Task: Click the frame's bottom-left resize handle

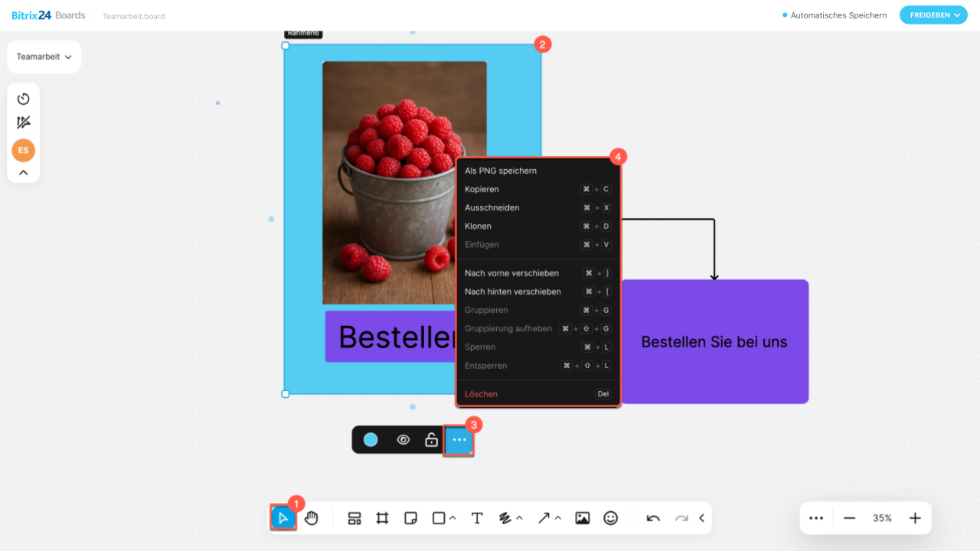Action: [x=286, y=394]
